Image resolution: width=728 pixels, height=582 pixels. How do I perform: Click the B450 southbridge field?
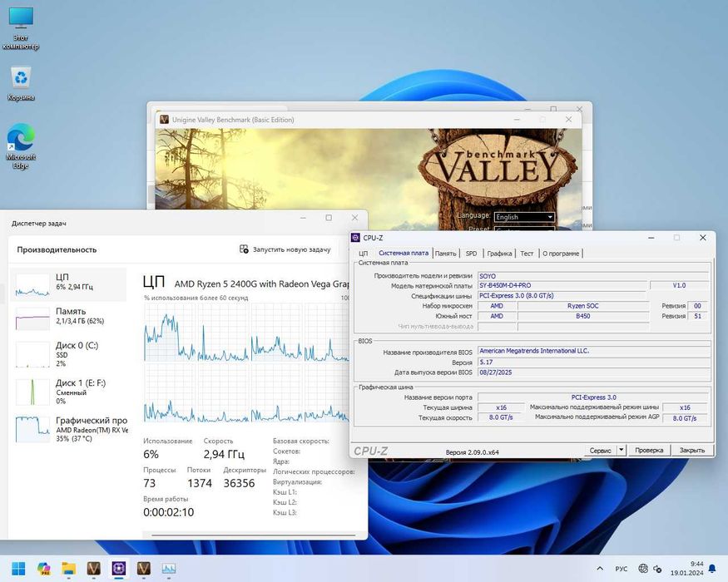[583, 316]
